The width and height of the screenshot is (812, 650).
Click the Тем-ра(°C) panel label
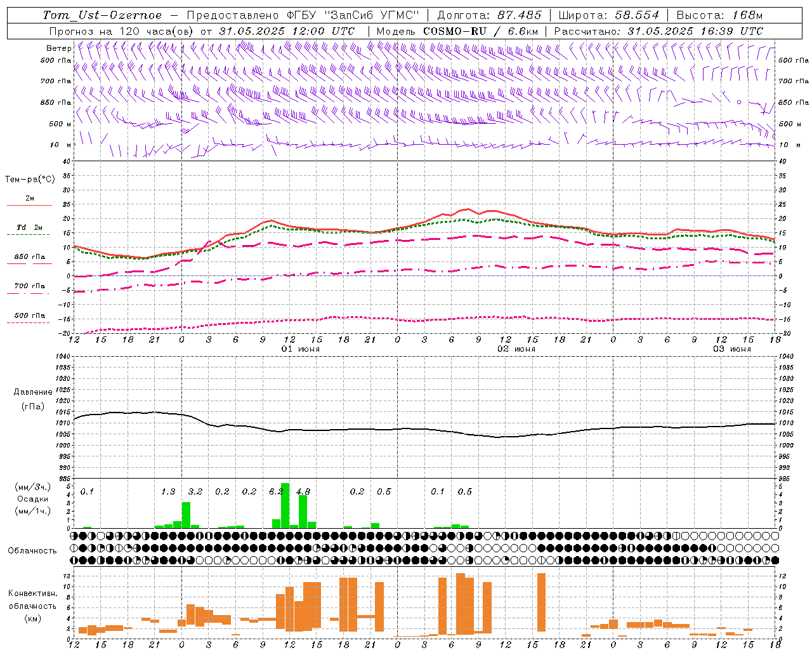(30, 180)
